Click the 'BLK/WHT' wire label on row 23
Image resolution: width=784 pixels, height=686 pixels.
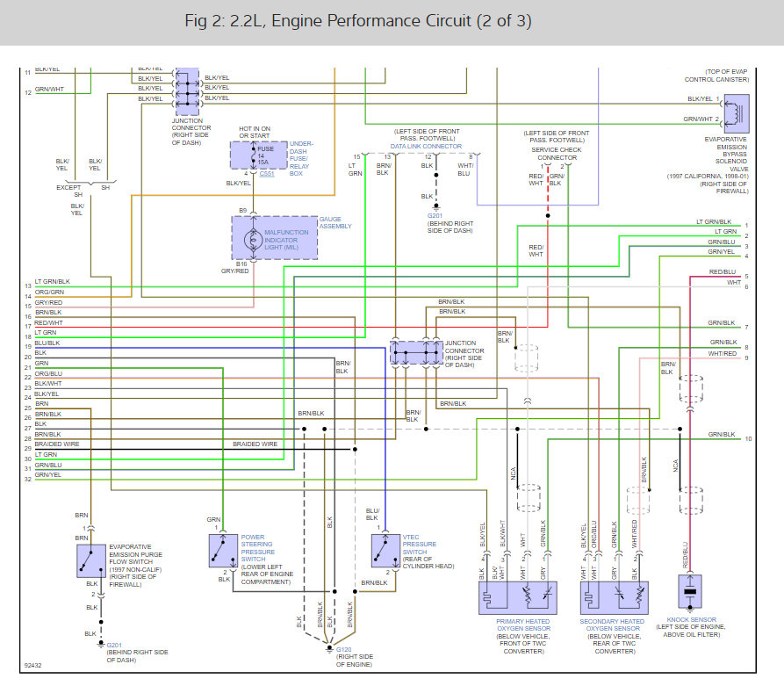point(48,383)
